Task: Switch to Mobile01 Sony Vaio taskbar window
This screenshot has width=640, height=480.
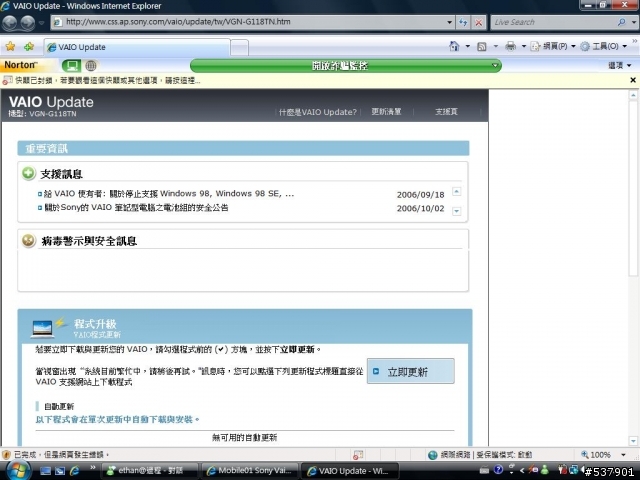Action: pyautogui.click(x=249, y=471)
